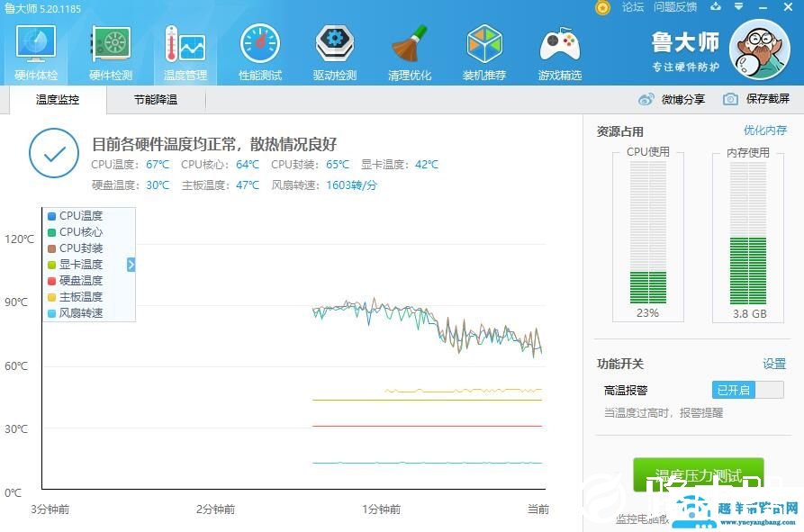
Task: Switch to the 节能降温 tab
Action: 156,99
